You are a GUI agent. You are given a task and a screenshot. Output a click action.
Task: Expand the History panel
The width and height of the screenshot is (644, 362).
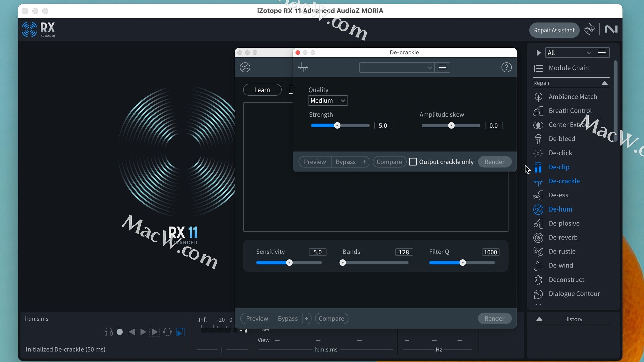pyautogui.click(x=539, y=319)
